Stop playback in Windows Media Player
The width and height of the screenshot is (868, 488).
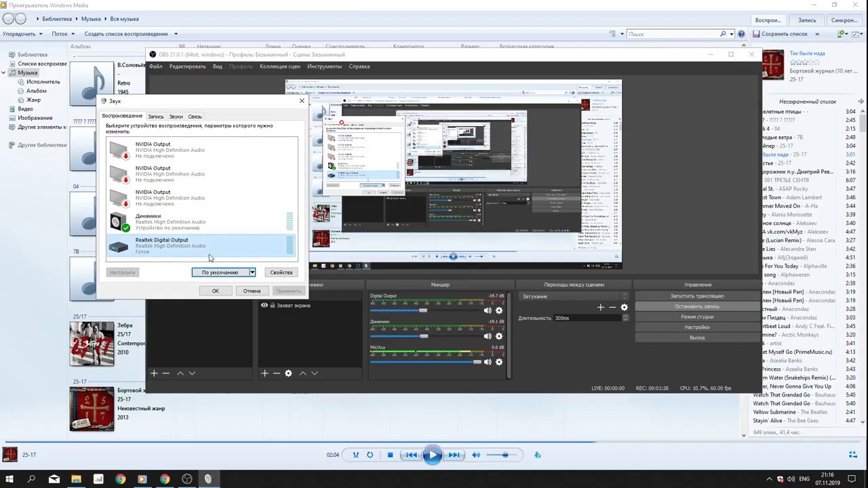pyautogui.click(x=390, y=455)
